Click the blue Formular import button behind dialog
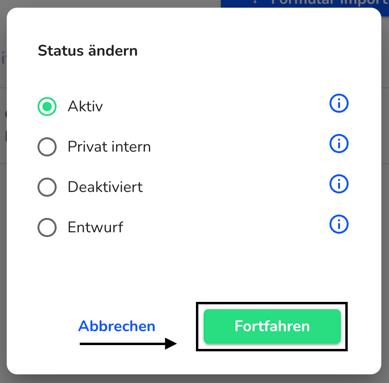This screenshot has width=389, height=383. pyautogui.click(x=305, y=3)
